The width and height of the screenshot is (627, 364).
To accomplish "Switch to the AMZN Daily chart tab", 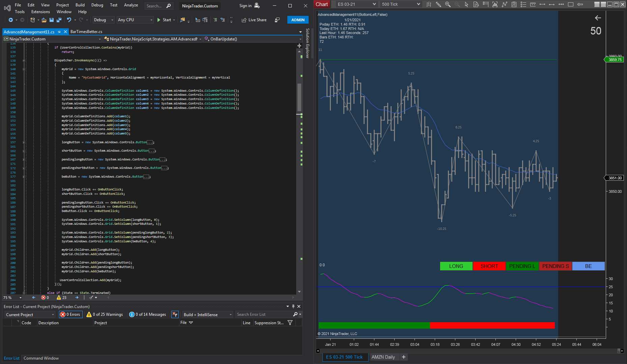I will [x=383, y=357].
